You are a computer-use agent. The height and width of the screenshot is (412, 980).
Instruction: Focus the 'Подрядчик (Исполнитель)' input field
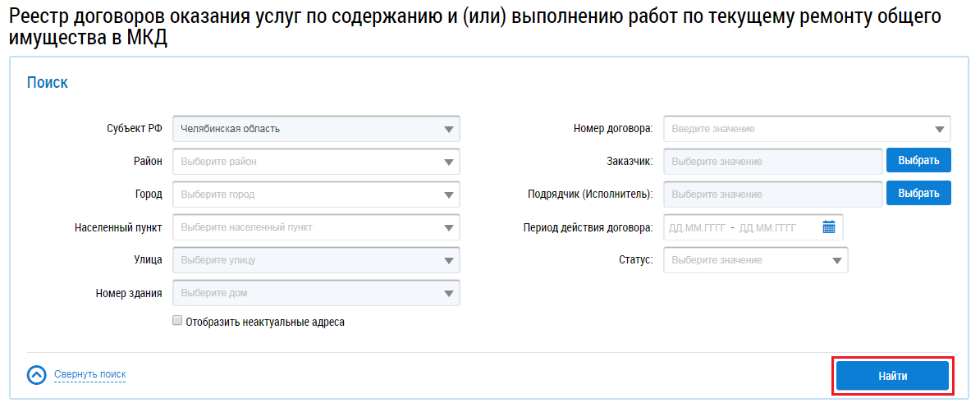pyautogui.click(x=772, y=195)
